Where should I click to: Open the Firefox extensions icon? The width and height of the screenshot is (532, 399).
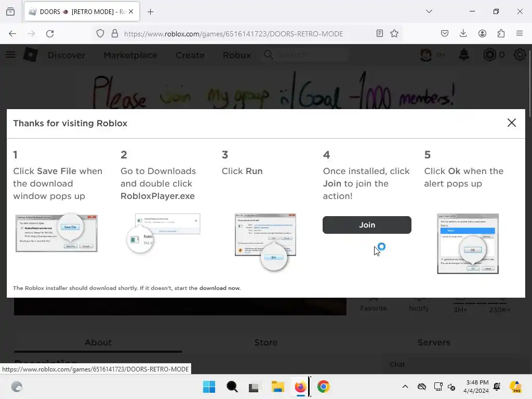(501, 34)
